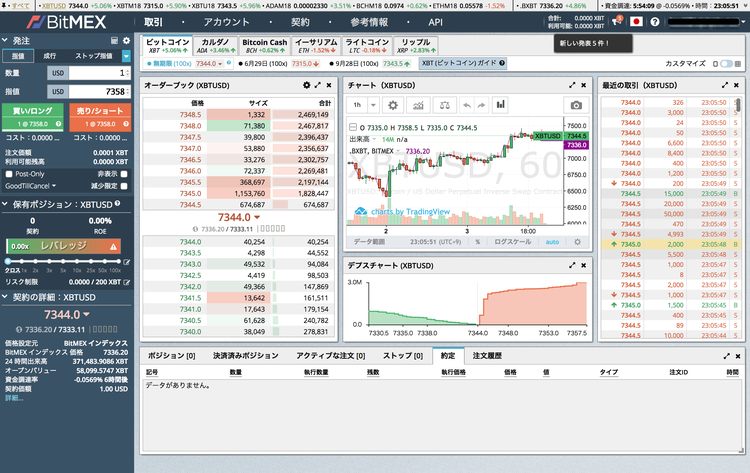The width and height of the screenshot is (750, 473).
Task: Click the Japan flag language icon
Action: tap(636, 22)
